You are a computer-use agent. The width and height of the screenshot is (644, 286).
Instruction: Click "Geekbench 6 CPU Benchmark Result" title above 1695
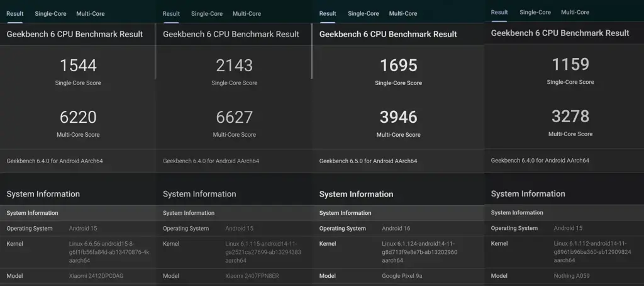[388, 34]
